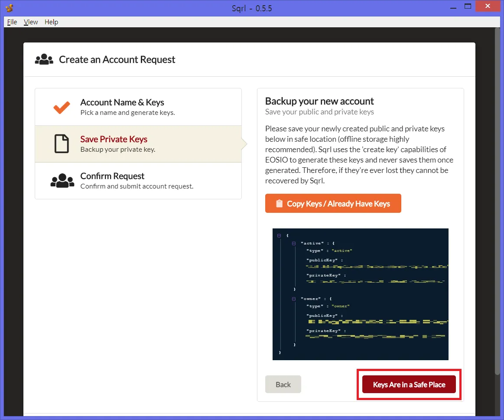Click "Backup your private key." description
This screenshot has height=420, width=504.
118,150
